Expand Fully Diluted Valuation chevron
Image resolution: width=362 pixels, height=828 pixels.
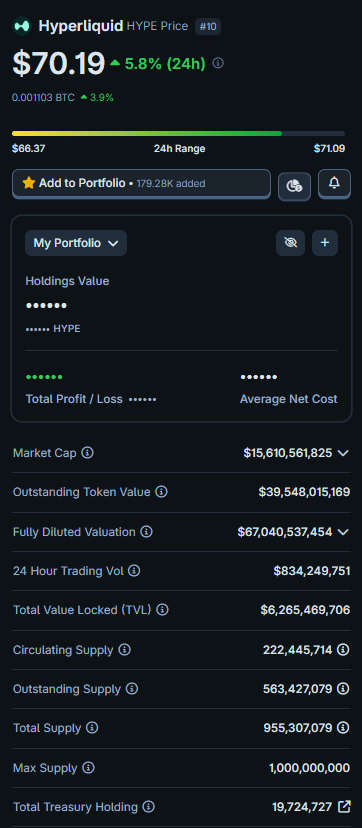tap(343, 532)
